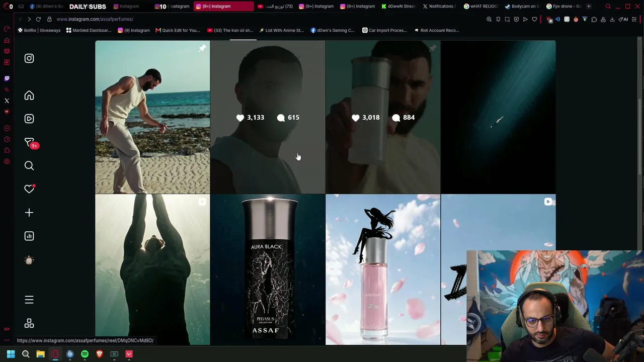The height and width of the screenshot is (362, 644).
Task: Open Instagram direct messages with 9+ badge
Action: (x=29, y=143)
